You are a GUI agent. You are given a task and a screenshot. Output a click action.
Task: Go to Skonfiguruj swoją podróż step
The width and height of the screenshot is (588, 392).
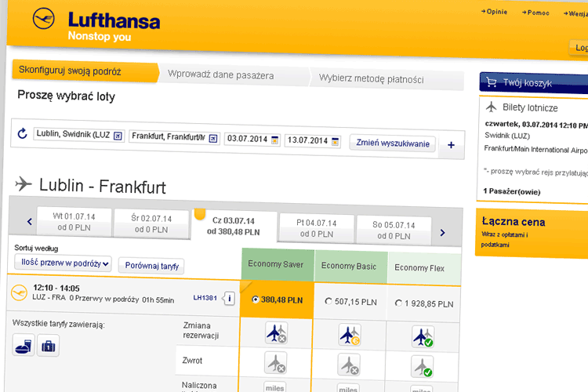(85, 71)
